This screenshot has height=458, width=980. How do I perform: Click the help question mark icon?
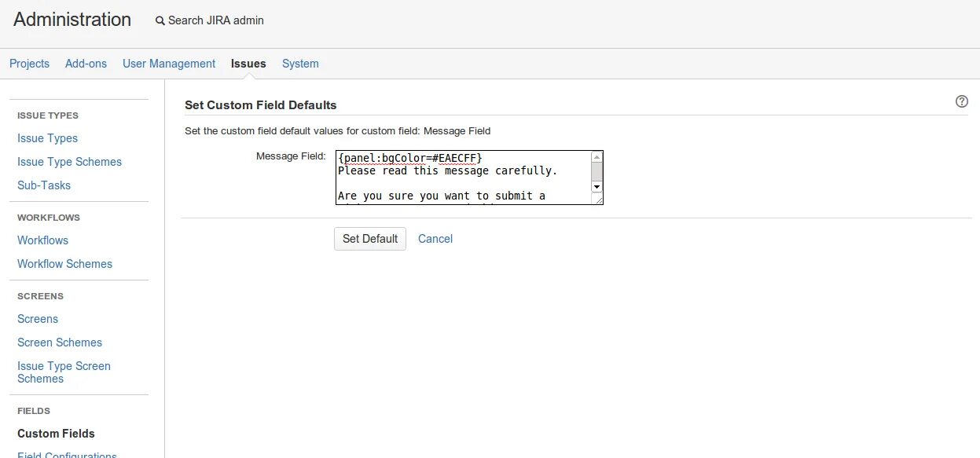pos(961,101)
